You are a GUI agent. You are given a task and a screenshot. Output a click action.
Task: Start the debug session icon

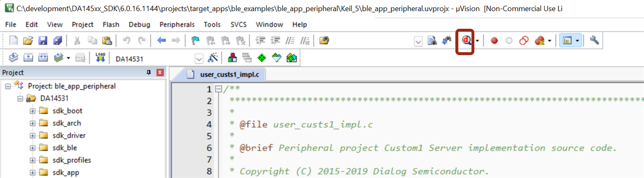click(x=466, y=40)
